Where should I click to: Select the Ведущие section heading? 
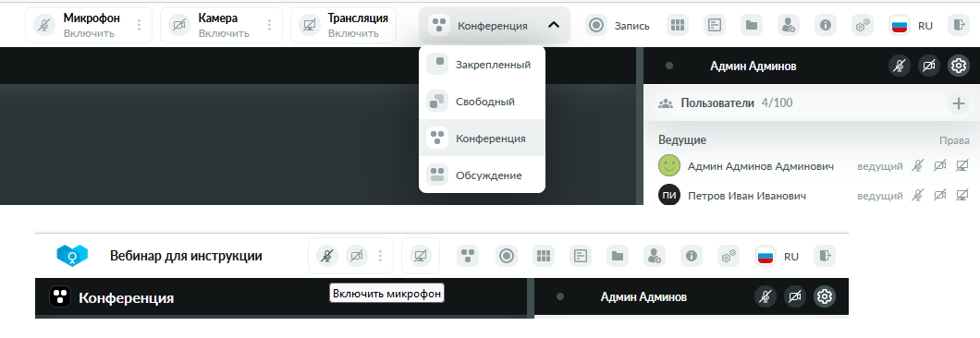(682, 140)
